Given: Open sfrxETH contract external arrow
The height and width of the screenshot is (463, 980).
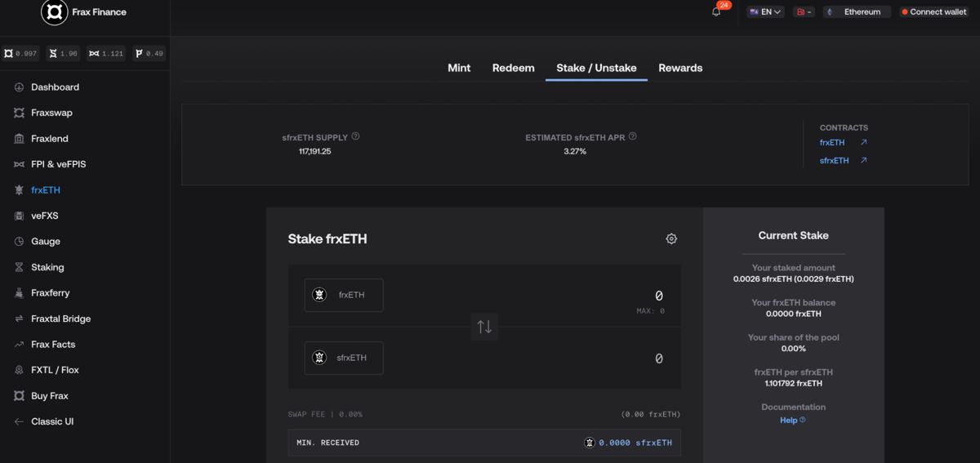Looking at the screenshot, I should [864, 160].
